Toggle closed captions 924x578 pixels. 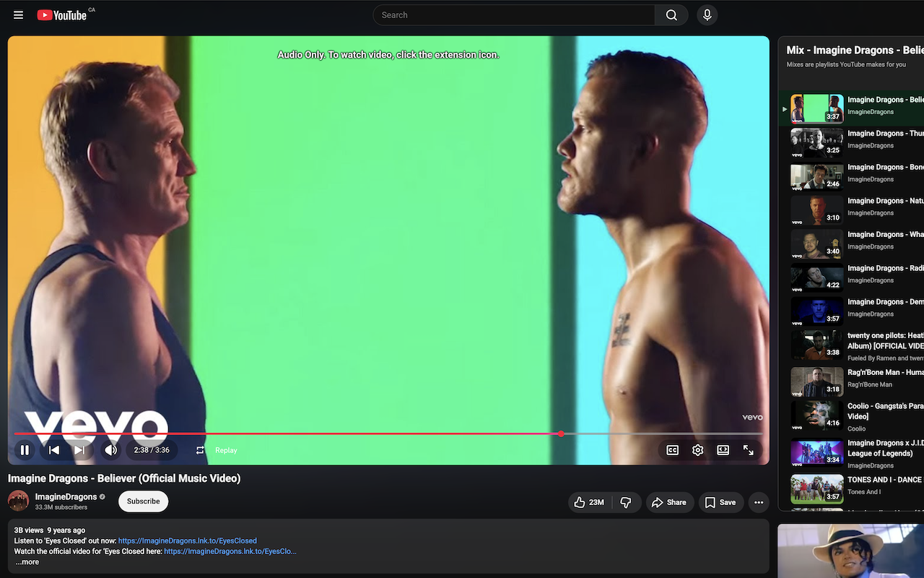click(x=673, y=450)
